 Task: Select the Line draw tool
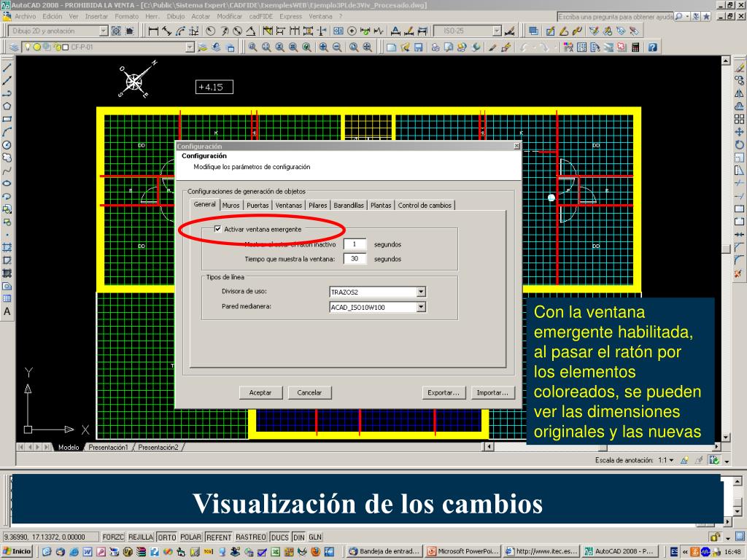[7, 67]
